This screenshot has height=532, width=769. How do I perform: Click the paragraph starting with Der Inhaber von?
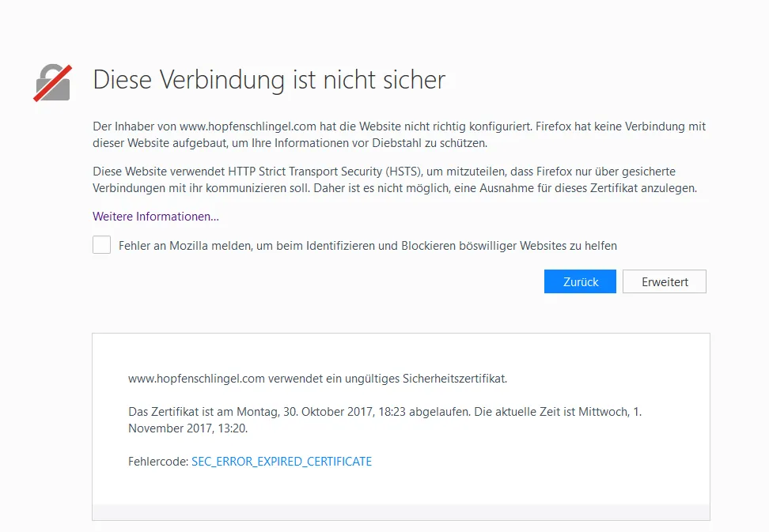[400, 134]
